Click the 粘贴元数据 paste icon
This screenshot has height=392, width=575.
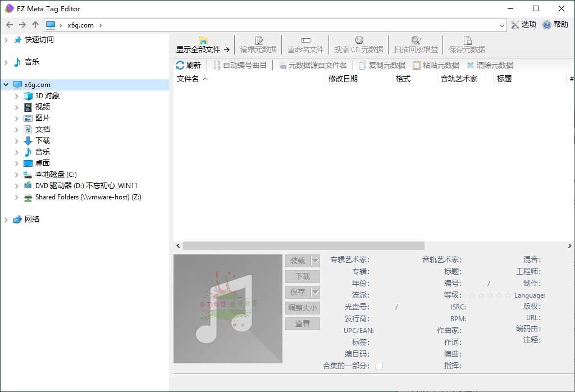point(417,65)
